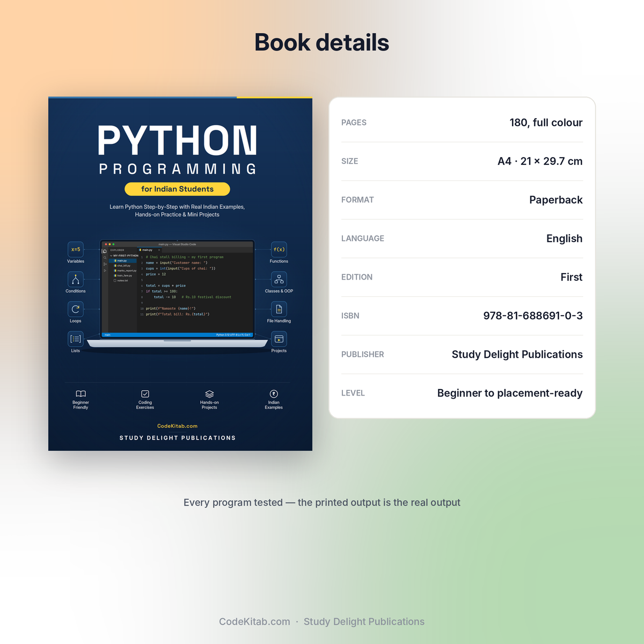Image resolution: width=644 pixels, height=644 pixels.
Task: Click the PROGRAMMING subtitle on the cover
Action: tap(178, 169)
